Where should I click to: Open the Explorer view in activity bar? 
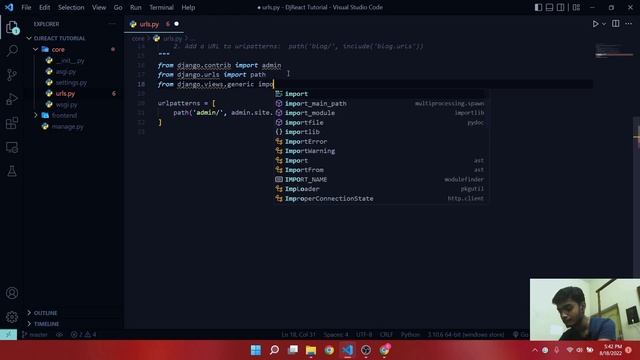pos(12,27)
